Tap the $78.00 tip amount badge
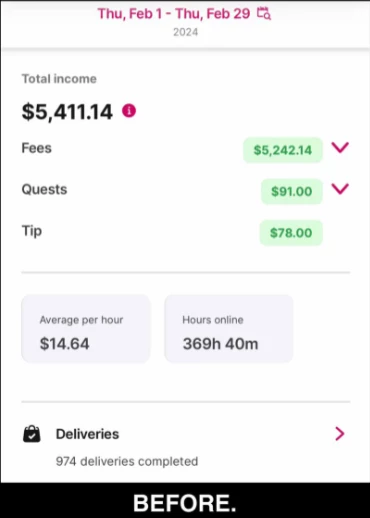 click(x=291, y=233)
